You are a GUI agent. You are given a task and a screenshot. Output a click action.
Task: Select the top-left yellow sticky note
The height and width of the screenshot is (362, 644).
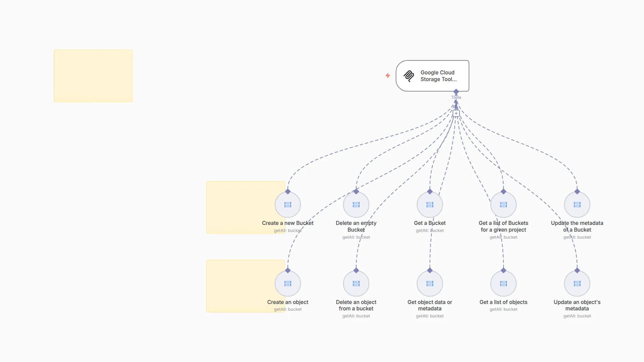coord(93,76)
